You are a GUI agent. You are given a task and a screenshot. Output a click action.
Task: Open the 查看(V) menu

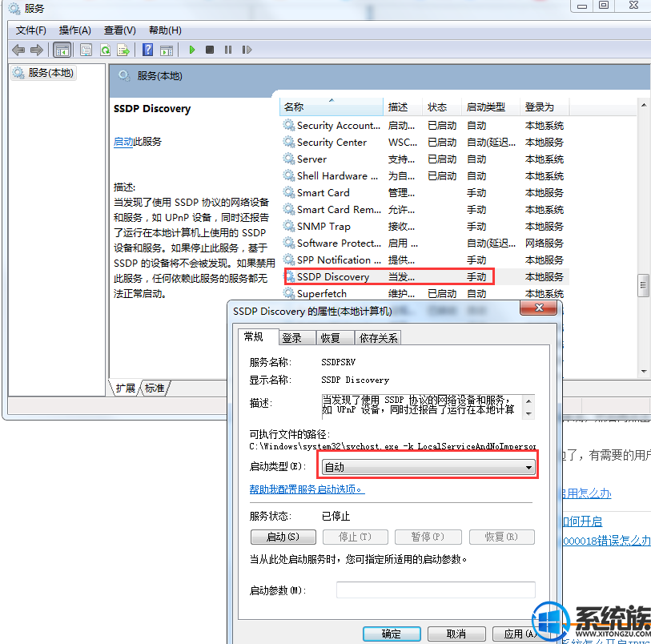click(x=119, y=30)
